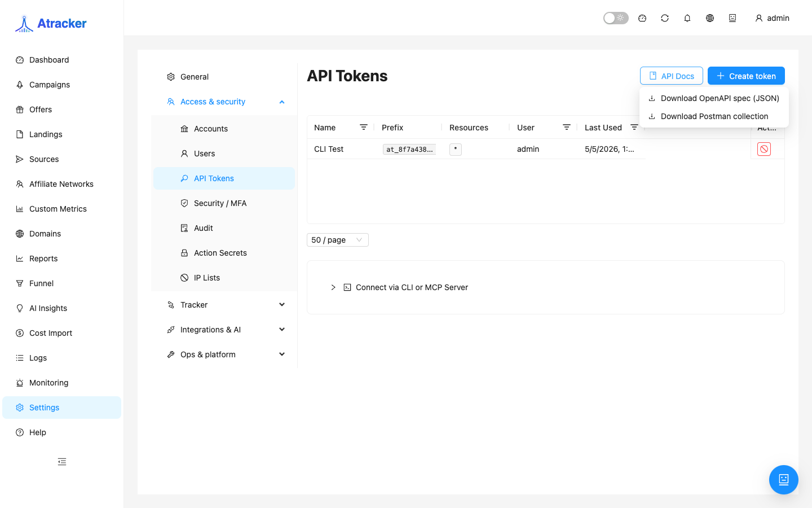Click the API Docs button
The width and height of the screenshot is (812, 508).
tap(672, 76)
